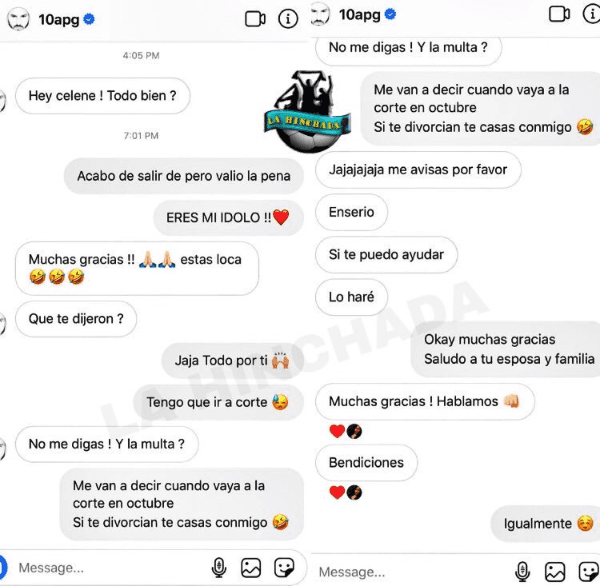Open photo gallery icon in right message bar
Screen dimensions: 600x586
point(555,572)
